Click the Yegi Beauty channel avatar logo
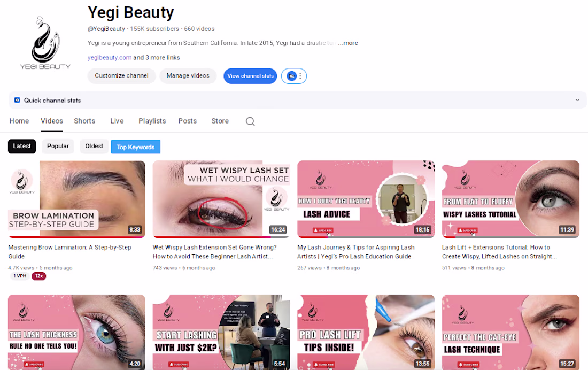This screenshot has height=370, width=588. 45,43
